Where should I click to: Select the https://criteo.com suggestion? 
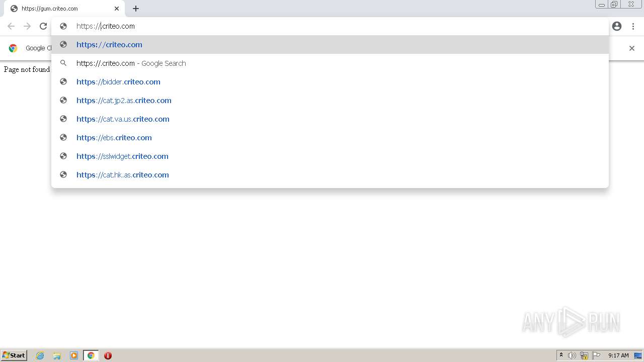pos(330,45)
